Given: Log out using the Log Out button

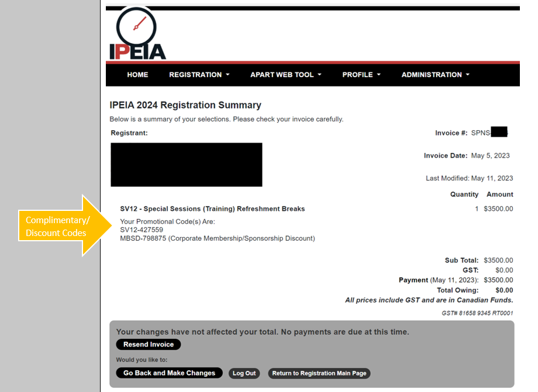Looking at the screenshot, I should click(244, 373).
